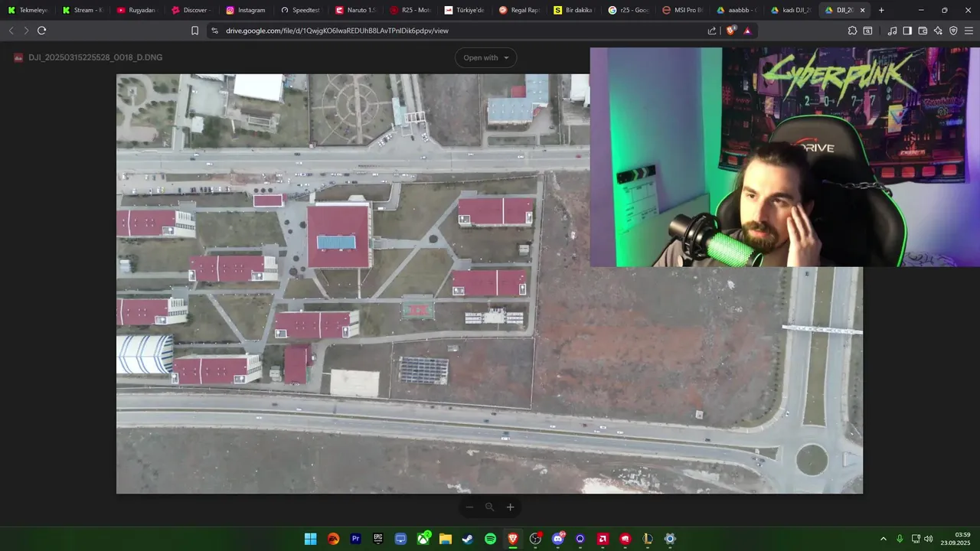Open the volume control tray icon
980x551 pixels.
(929, 539)
